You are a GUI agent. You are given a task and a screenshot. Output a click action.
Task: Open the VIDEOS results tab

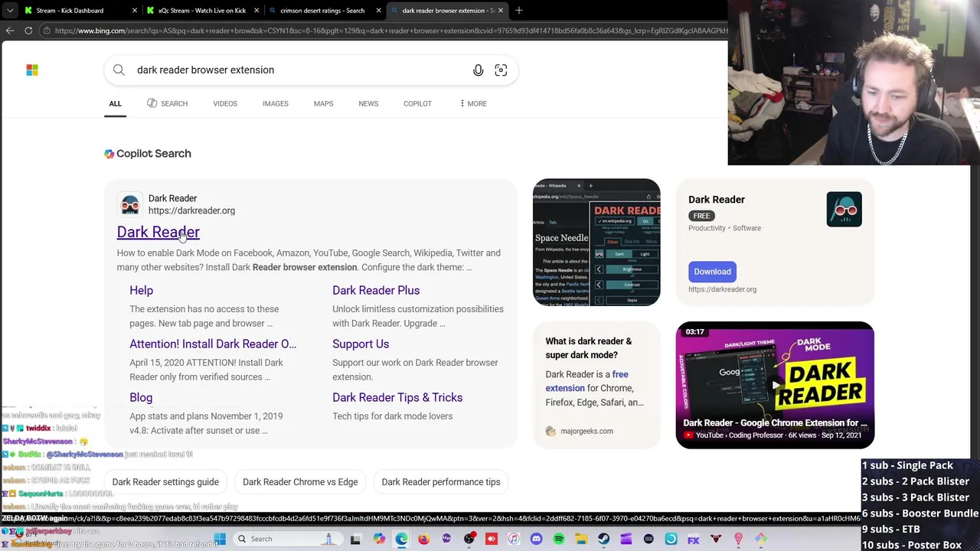point(225,103)
